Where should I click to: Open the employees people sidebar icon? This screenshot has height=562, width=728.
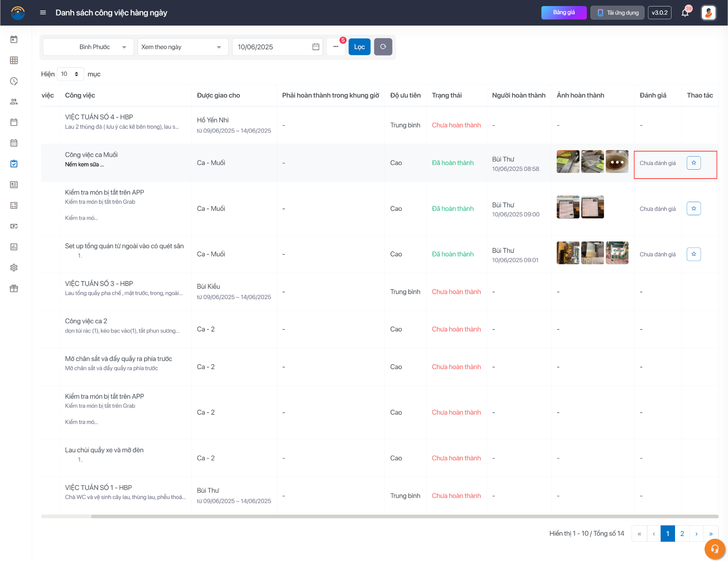tap(14, 102)
